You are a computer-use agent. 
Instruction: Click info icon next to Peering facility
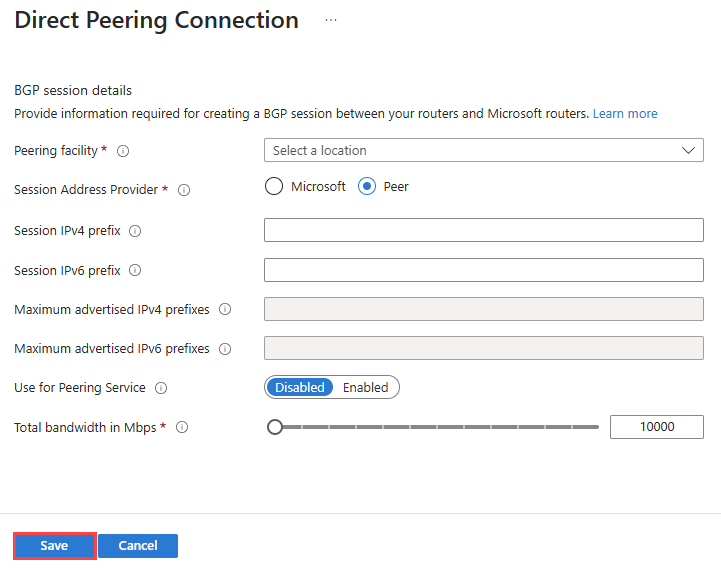pos(123,151)
